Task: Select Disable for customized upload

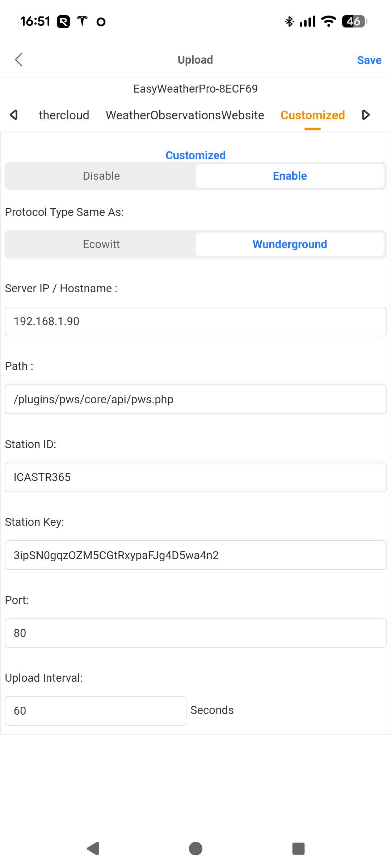Action: tap(101, 176)
